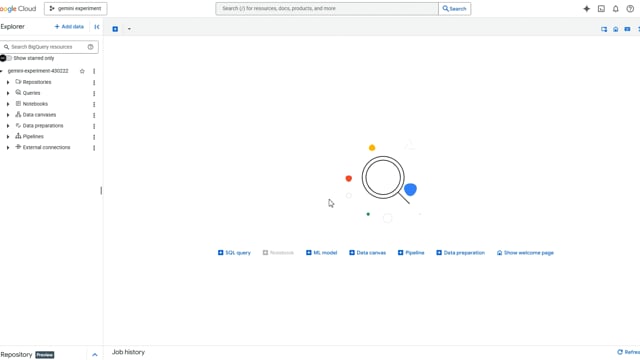Screen dimensions: 640x360
Task: Expand the Repository panel chevron
Action: [95, 355]
